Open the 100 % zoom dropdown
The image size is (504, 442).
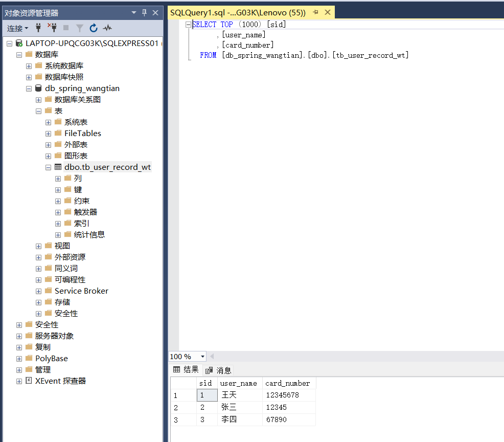point(202,357)
